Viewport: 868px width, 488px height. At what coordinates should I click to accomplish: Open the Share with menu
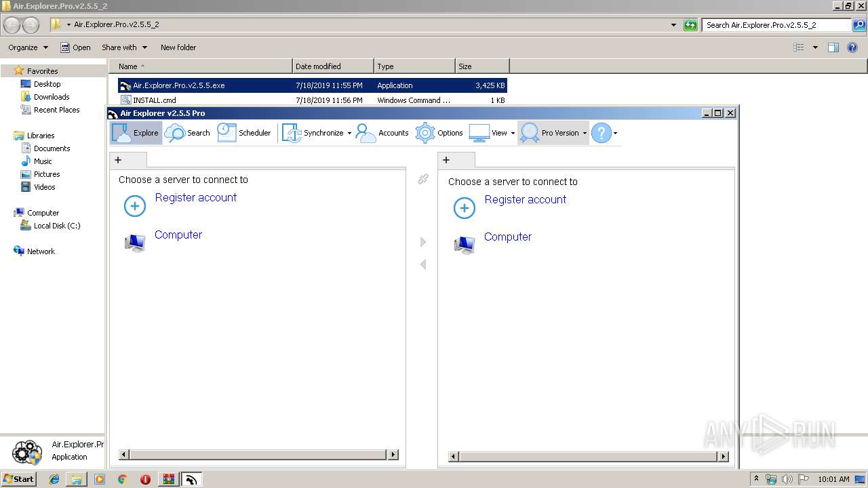coord(124,47)
